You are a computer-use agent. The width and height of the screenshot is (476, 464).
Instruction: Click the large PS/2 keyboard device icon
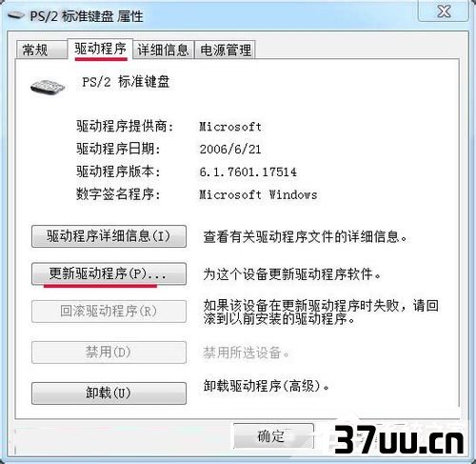(48, 87)
